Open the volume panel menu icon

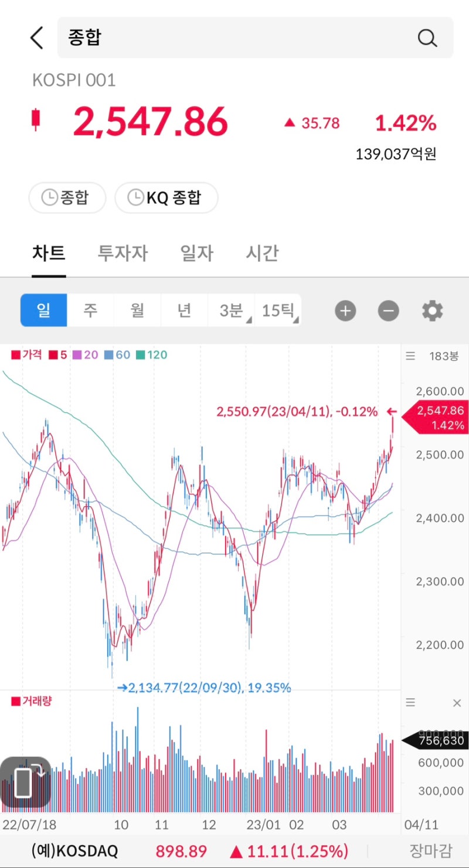[410, 702]
